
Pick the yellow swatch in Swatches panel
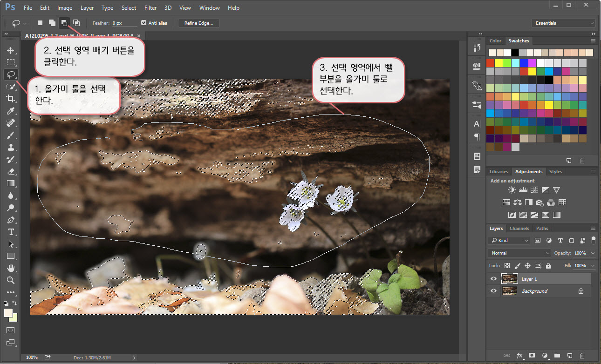point(499,63)
